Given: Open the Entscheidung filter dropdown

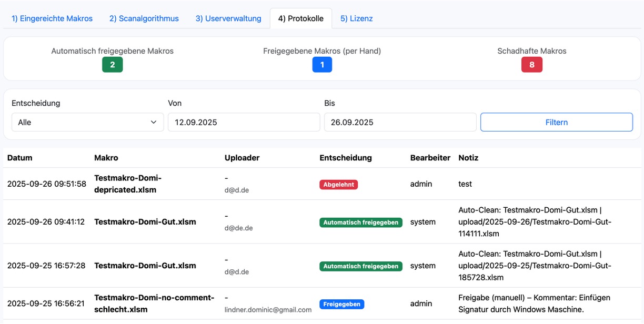Looking at the screenshot, I should [87, 121].
